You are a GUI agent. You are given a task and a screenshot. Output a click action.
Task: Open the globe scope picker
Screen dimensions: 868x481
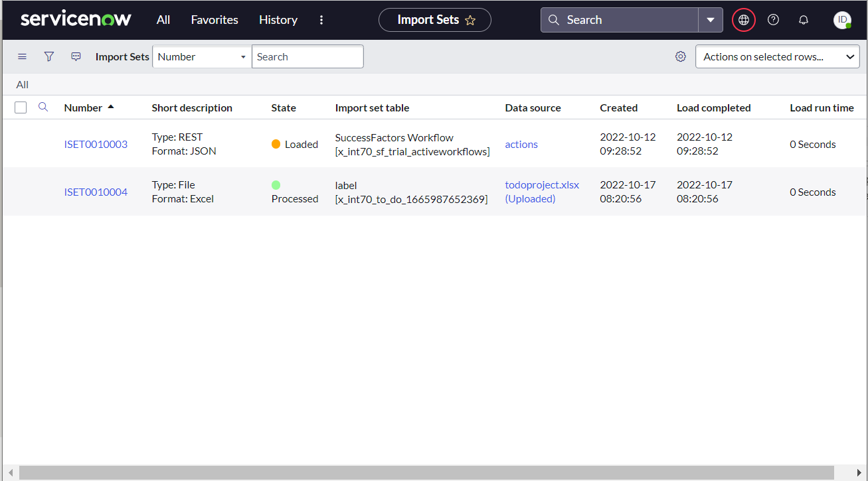pos(743,19)
